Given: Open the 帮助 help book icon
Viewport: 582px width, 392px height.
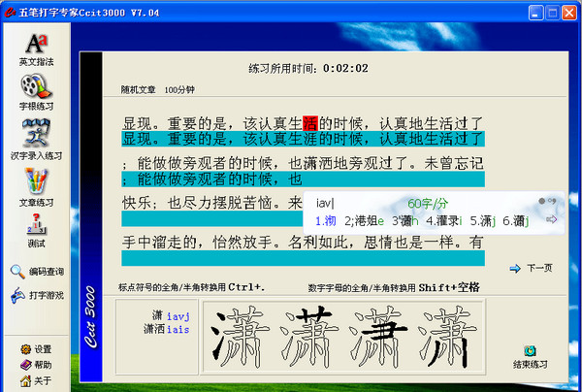Looking at the screenshot, I should coord(25,365).
